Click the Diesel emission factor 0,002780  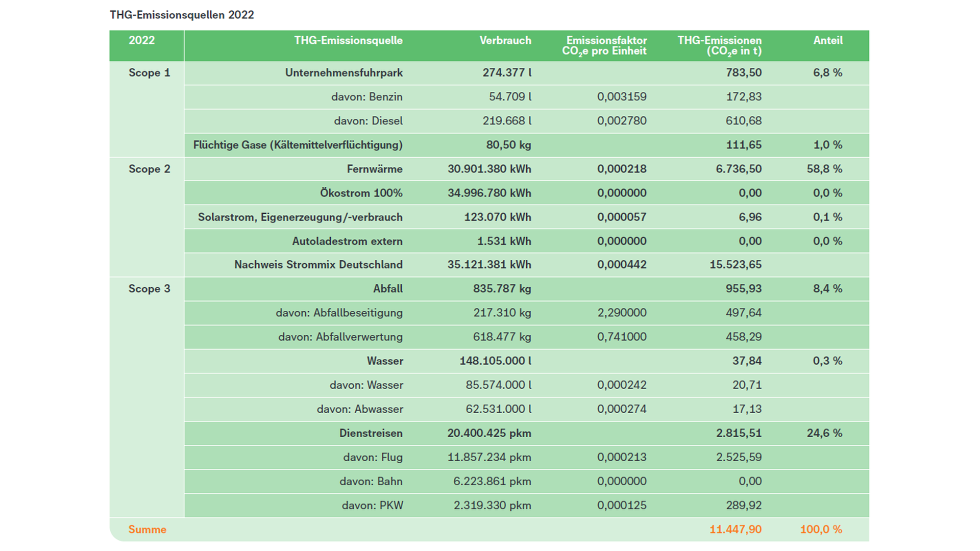621,121
